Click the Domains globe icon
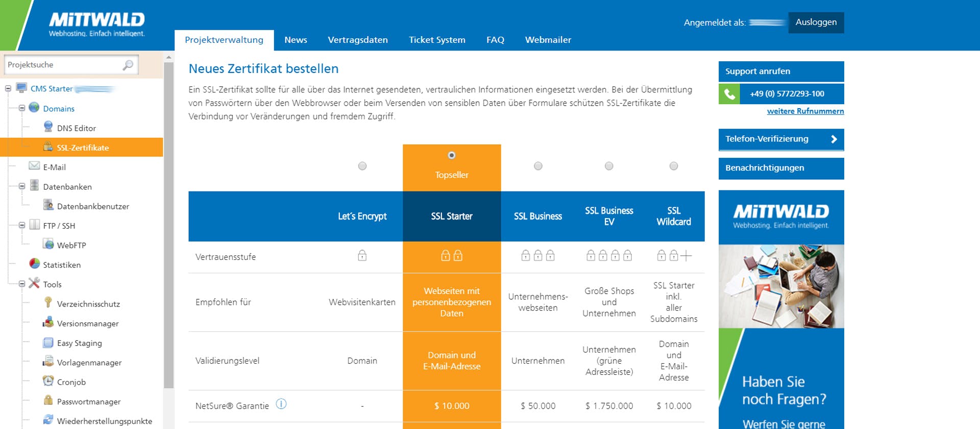The width and height of the screenshot is (980, 429). 34,107
